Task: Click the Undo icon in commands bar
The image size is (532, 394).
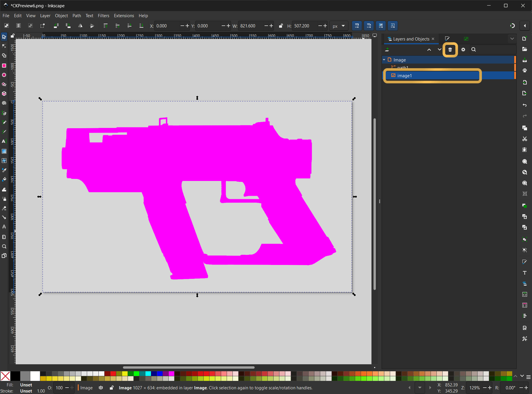Action: pyautogui.click(x=525, y=105)
